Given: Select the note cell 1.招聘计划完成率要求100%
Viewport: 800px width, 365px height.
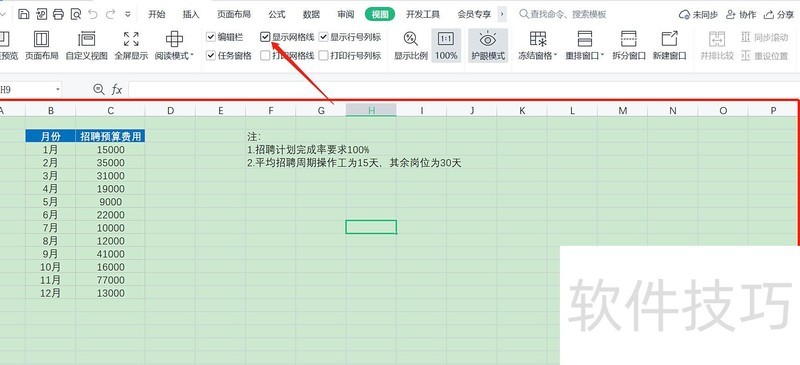Looking at the screenshot, I should click(308, 150).
